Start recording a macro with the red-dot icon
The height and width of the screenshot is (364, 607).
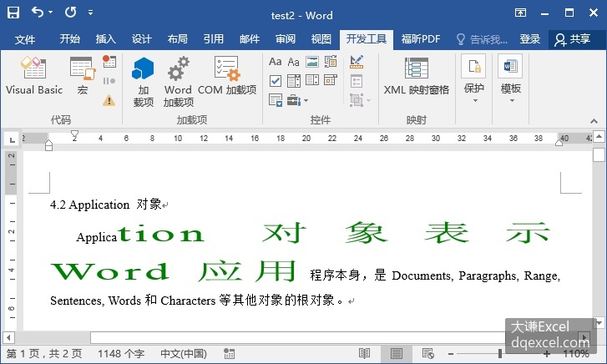[x=109, y=62]
